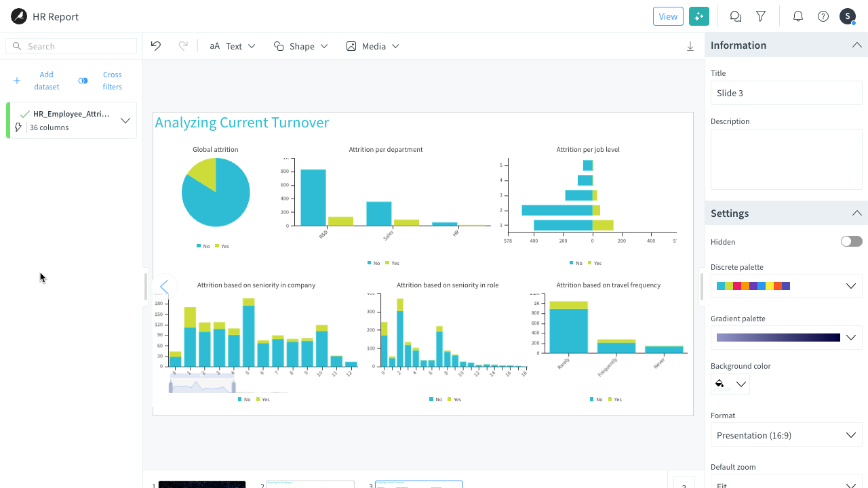Image resolution: width=868 pixels, height=488 pixels.
Task: Click the View button
Action: [668, 16]
